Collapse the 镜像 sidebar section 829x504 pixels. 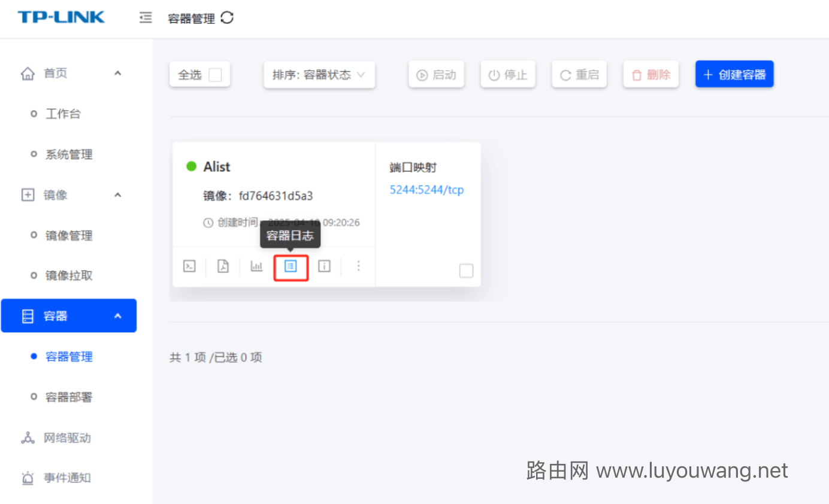click(x=117, y=195)
